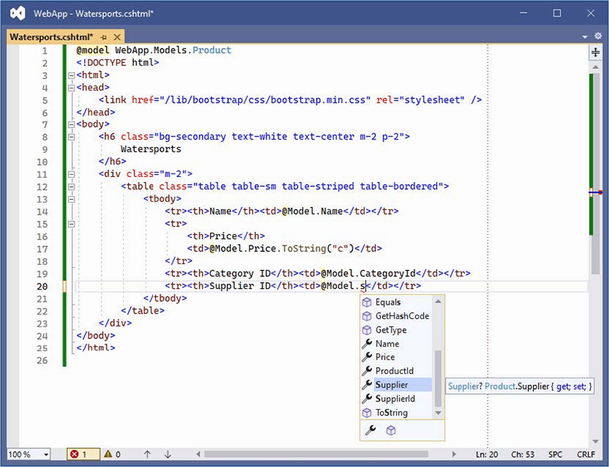Collapse the h6 element on line 8

coord(71,137)
